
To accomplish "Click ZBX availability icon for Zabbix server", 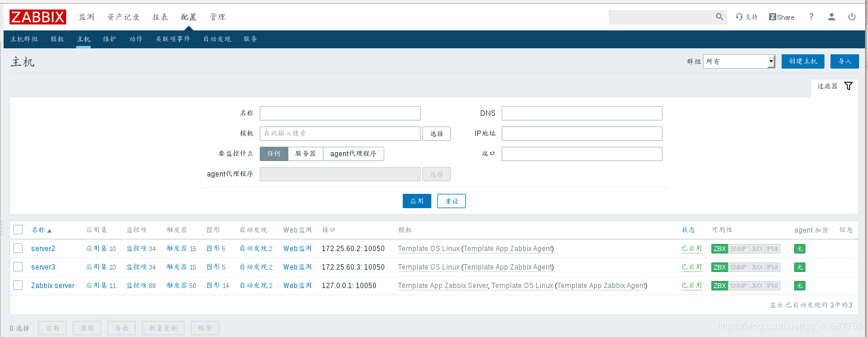I will coord(720,286).
